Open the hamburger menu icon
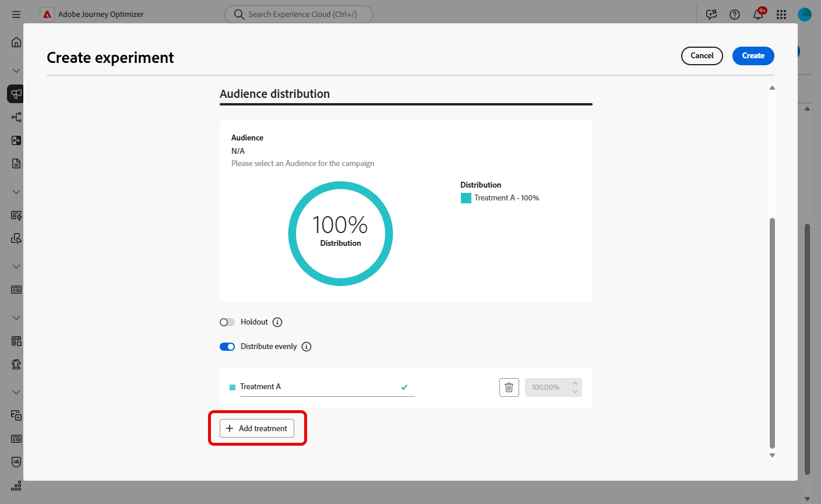 pyautogui.click(x=16, y=15)
